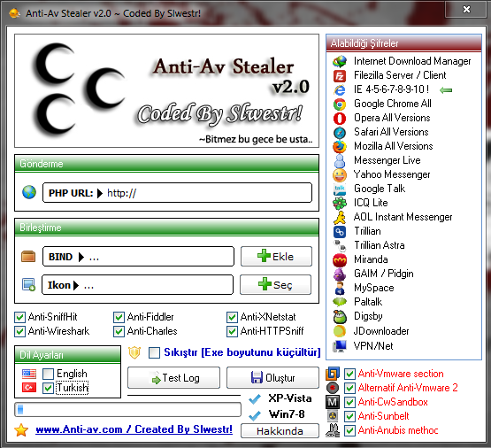Click the Miranda icon
Screen dimensions: 491x448
click(x=340, y=259)
